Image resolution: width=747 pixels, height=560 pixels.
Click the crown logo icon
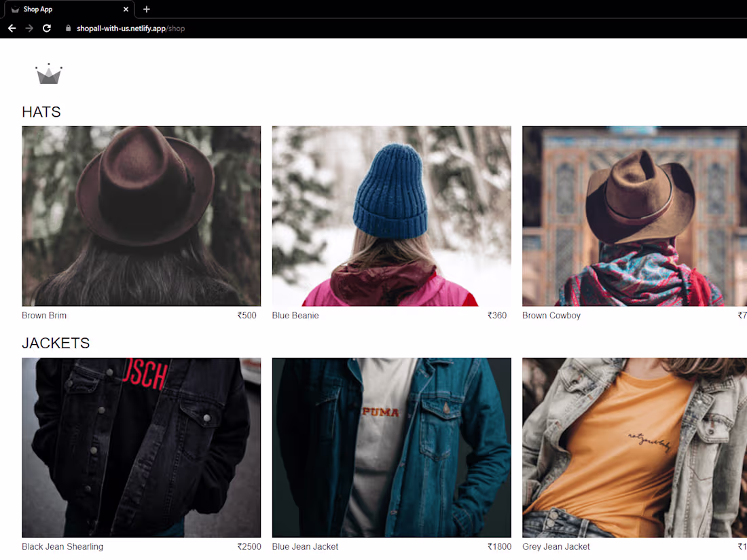pyautogui.click(x=48, y=73)
